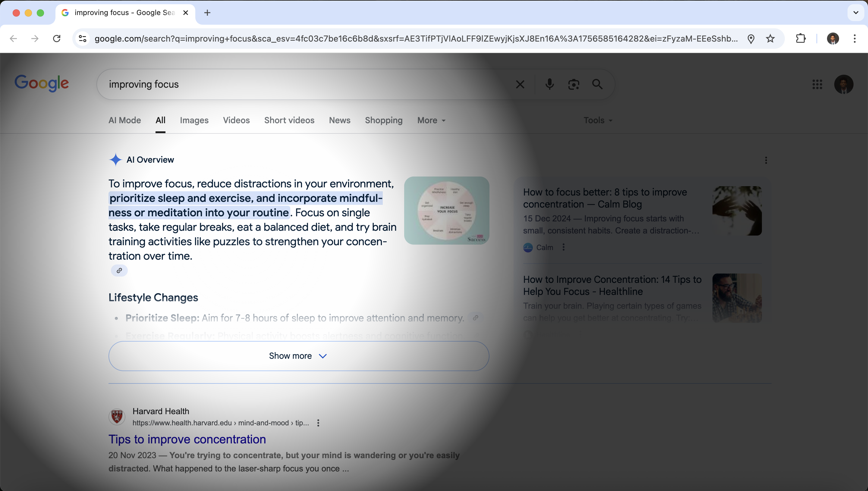Expand the AI Overview with Show more
The width and height of the screenshot is (868, 491).
(x=297, y=355)
